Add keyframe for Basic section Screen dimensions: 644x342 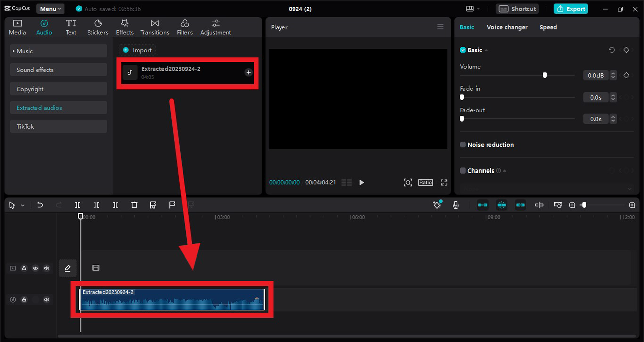pos(626,50)
